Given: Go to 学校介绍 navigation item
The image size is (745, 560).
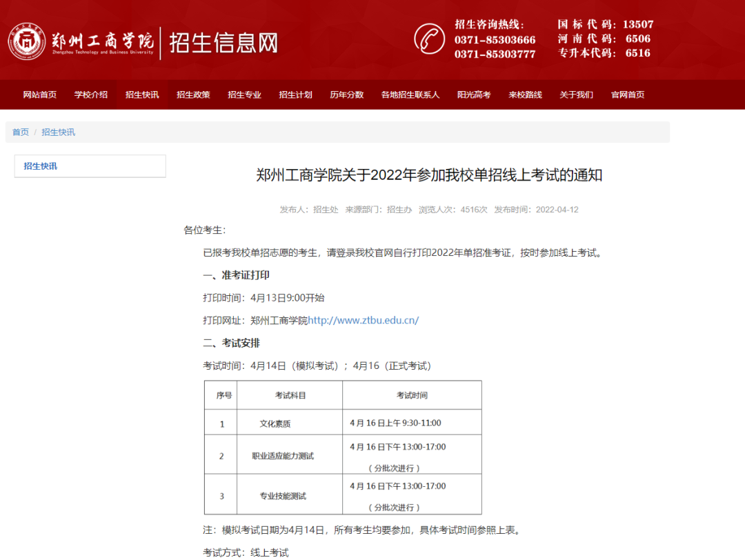Looking at the screenshot, I should tap(91, 94).
